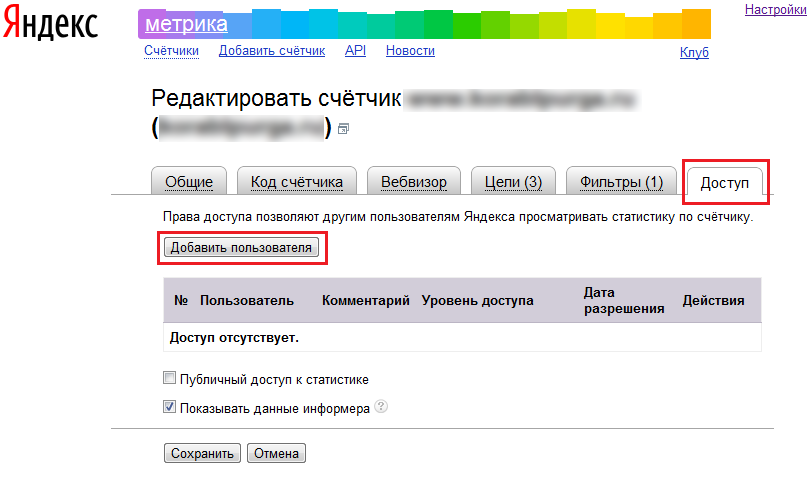Open the Счётчики link
Viewport: 810px width, 479px height.
point(171,51)
